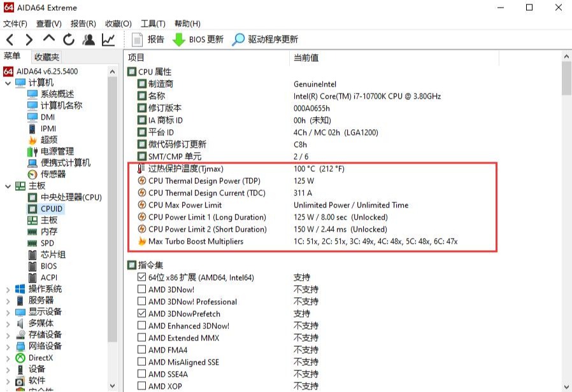572x392 pixels.
Task: Toggle the AMD 3DNowPrefetch checkbox
Action: click(141, 313)
